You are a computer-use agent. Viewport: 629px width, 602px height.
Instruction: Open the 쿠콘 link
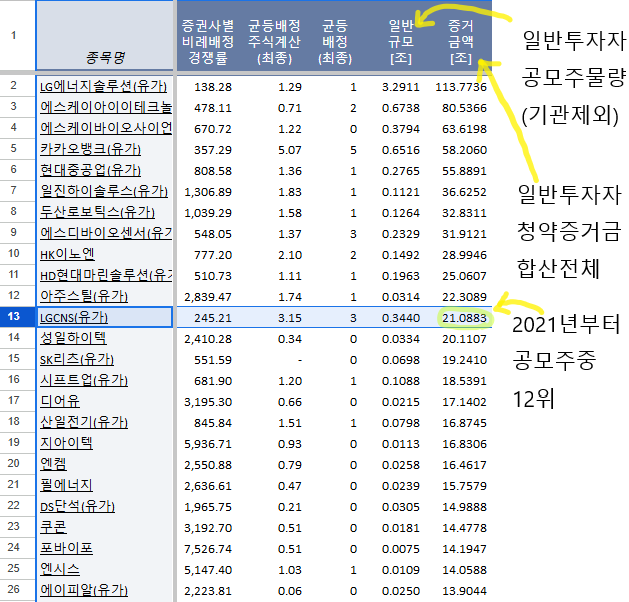[53, 527]
